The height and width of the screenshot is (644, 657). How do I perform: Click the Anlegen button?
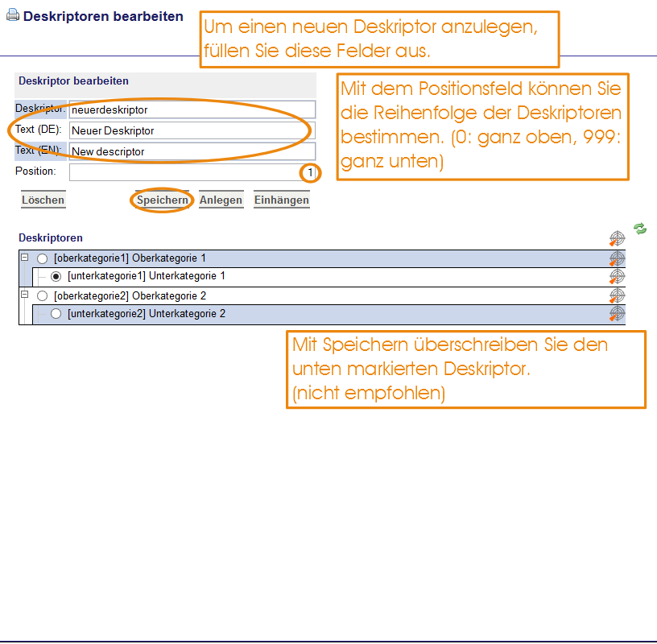[221, 200]
